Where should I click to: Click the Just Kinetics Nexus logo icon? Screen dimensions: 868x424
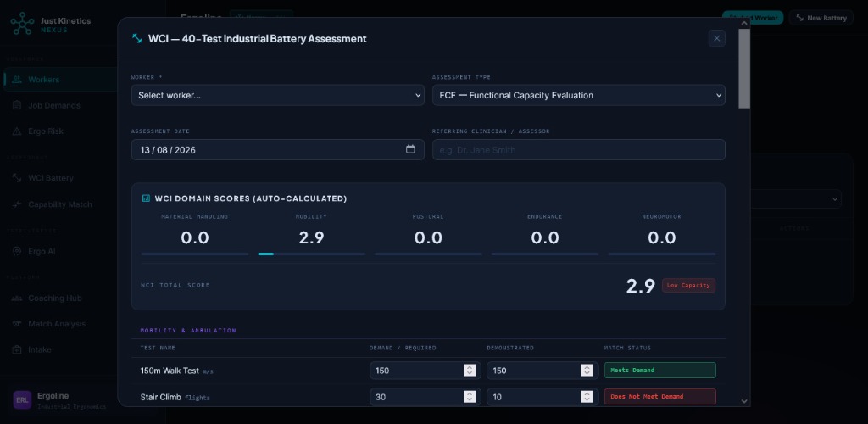22,24
